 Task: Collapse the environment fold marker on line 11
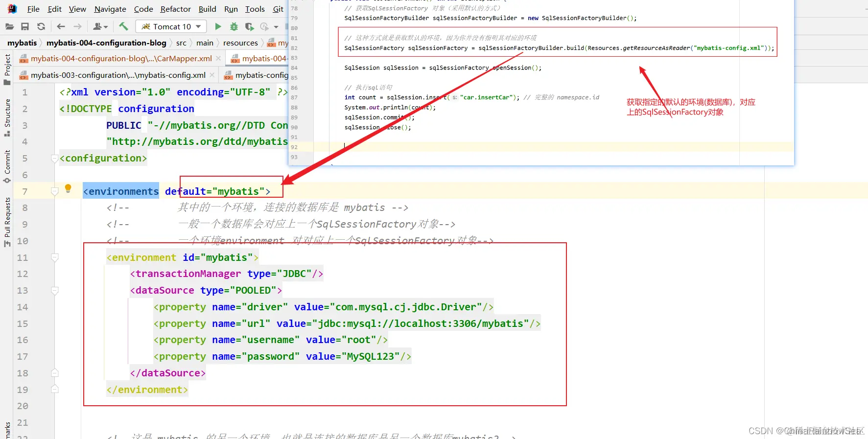(55, 257)
